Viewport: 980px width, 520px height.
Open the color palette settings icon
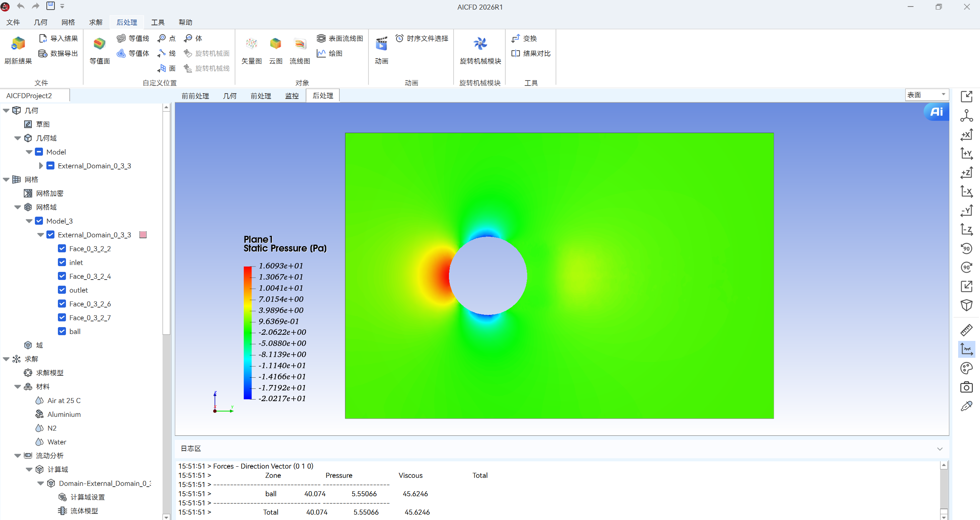point(967,368)
